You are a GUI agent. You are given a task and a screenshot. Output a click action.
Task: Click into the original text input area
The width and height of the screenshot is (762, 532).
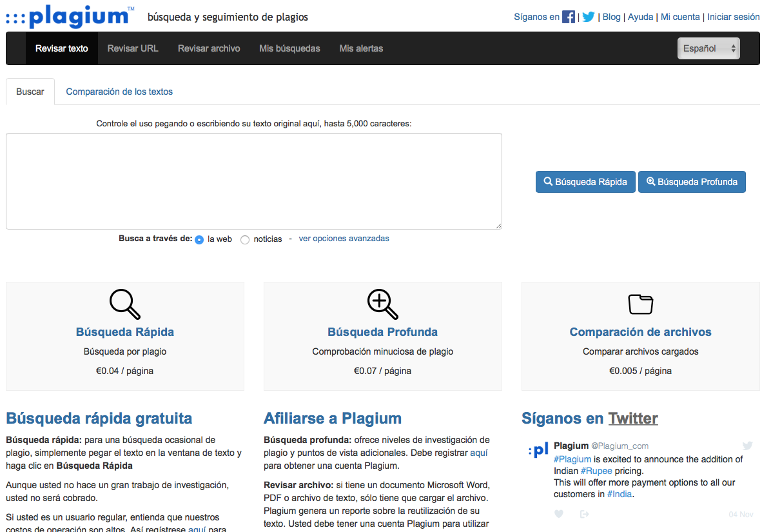click(253, 181)
